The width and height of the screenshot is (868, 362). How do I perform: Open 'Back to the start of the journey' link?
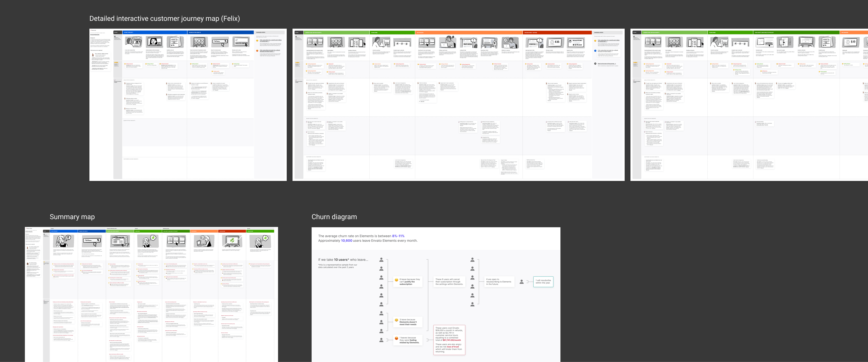tap(607, 64)
